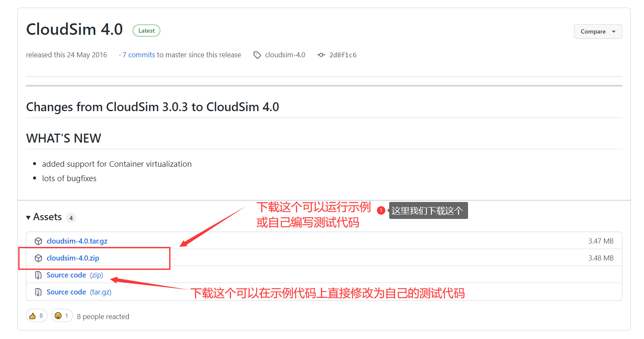Click the package icon beside cloudsim-4.0.zip
Screen dimensions: 644x339
(x=39, y=258)
